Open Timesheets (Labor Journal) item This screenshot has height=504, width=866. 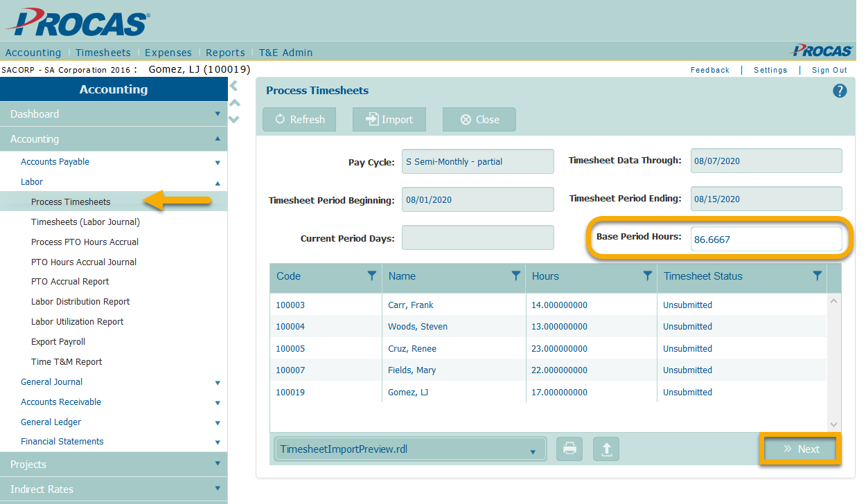pyautogui.click(x=85, y=222)
